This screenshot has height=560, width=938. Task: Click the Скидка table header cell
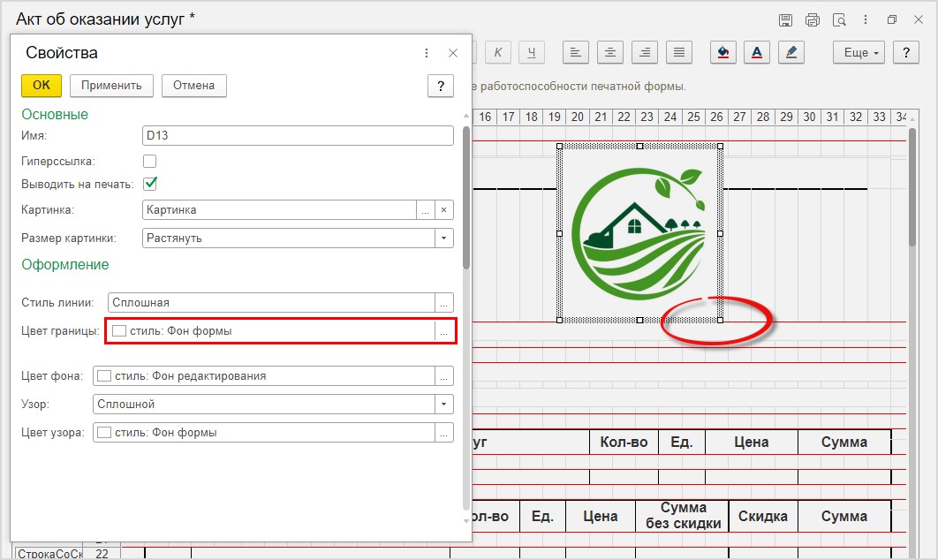[x=763, y=517]
